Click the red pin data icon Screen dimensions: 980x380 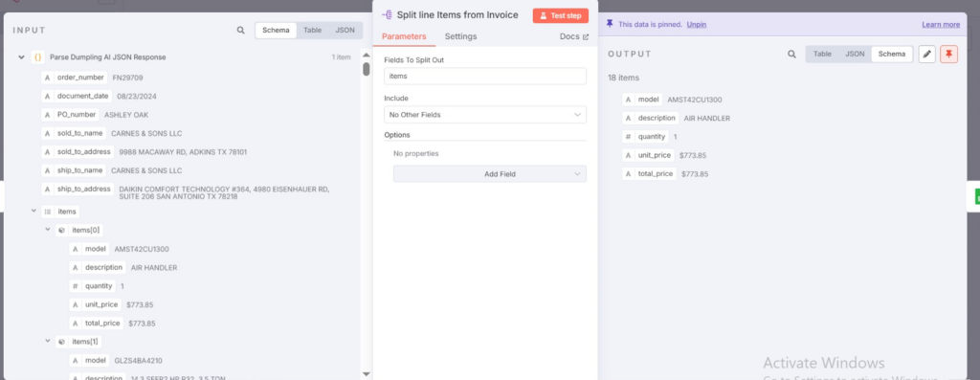point(948,55)
